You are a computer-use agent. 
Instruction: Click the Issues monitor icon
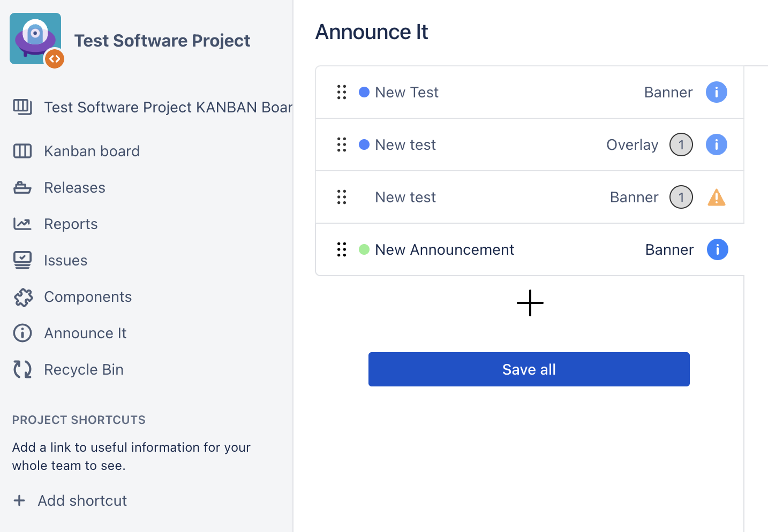point(22,260)
